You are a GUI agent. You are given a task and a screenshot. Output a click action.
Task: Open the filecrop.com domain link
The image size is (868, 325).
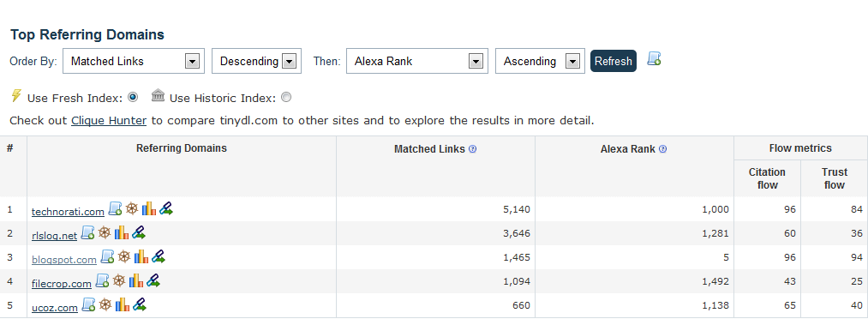pyautogui.click(x=62, y=284)
